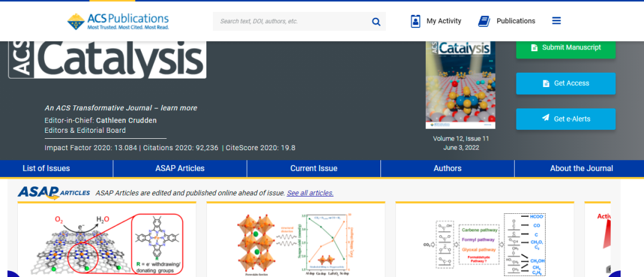
Task: Switch to the ASAP Articles tab
Action: pos(179,169)
